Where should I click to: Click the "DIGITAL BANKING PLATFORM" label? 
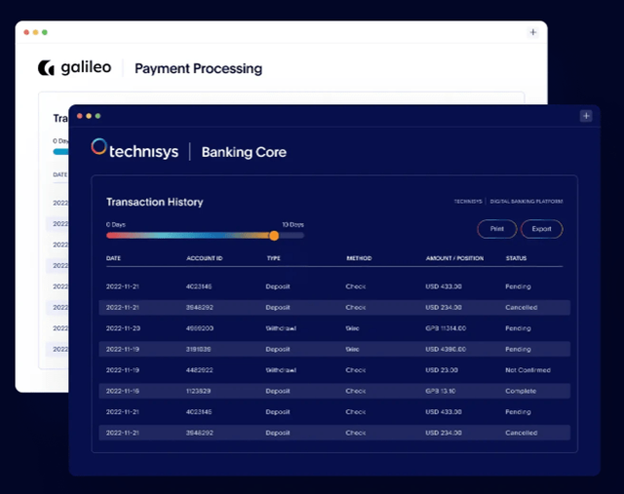(526, 201)
